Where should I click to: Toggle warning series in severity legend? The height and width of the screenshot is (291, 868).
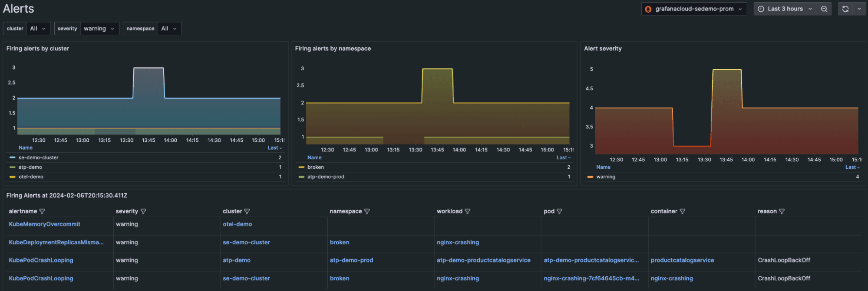pyautogui.click(x=606, y=177)
